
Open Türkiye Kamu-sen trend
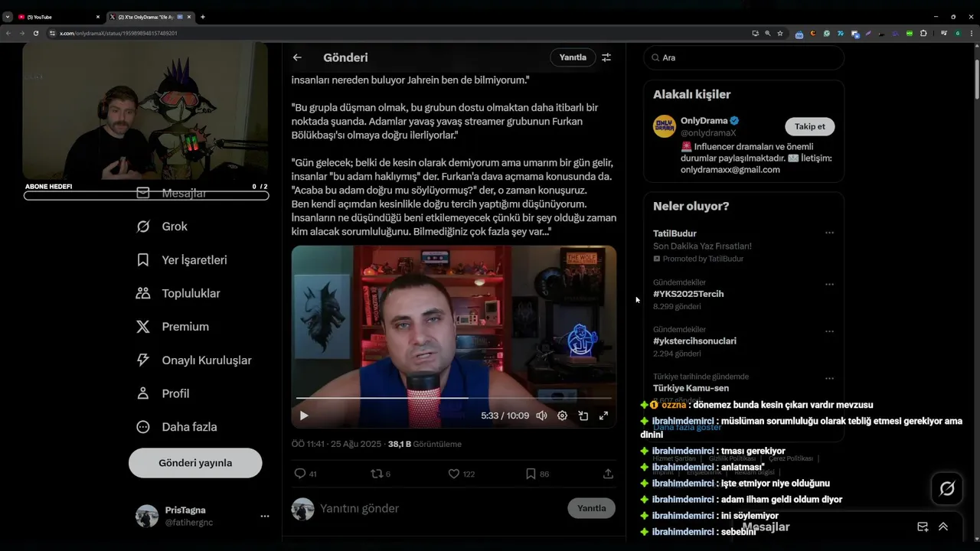(x=691, y=388)
